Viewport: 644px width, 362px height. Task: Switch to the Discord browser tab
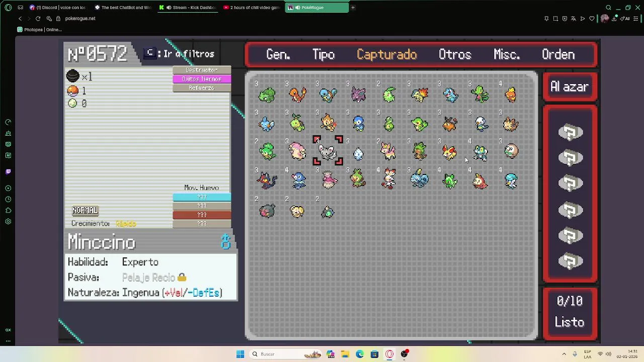point(57,8)
